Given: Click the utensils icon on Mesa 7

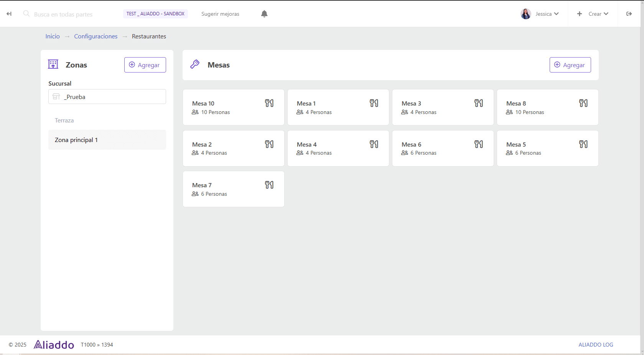Looking at the screenshot, I should tap(269, 185).
